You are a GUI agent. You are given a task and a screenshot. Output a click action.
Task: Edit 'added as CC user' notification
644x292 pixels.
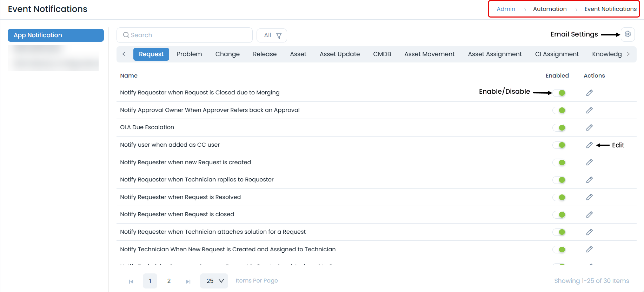coord(589,145)
